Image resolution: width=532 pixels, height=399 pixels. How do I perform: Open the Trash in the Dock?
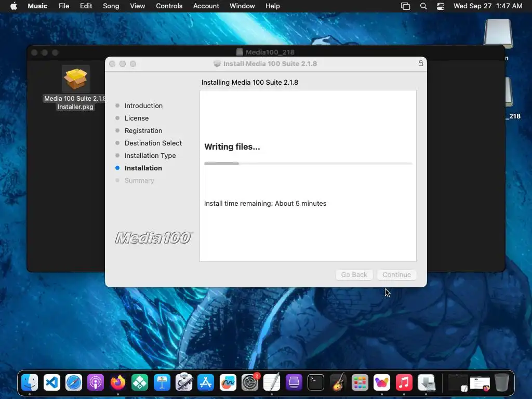[x=502, y=383]
